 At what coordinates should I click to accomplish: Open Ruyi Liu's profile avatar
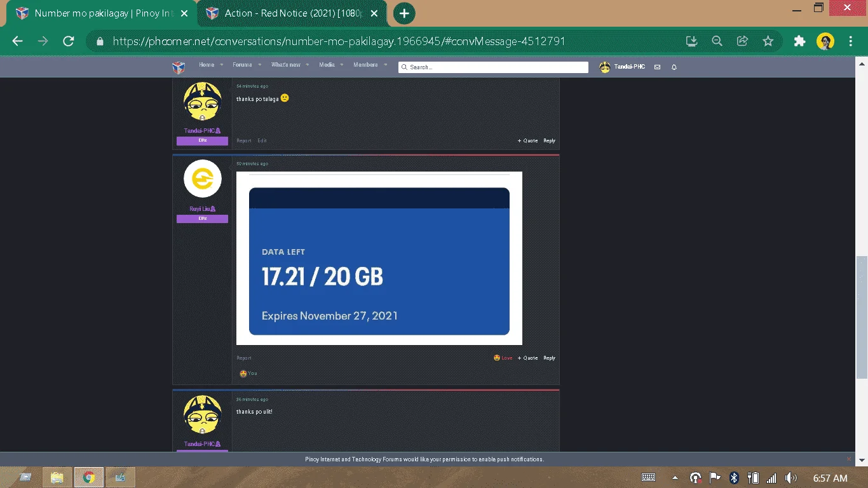(x=203, y=179)
